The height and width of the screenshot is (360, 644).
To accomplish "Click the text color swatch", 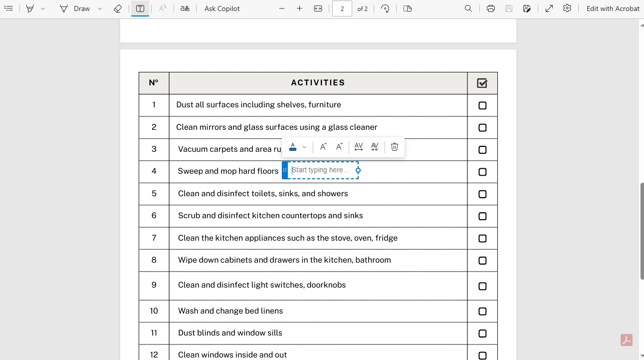I will pyautogui.click(x=293, y=147).
